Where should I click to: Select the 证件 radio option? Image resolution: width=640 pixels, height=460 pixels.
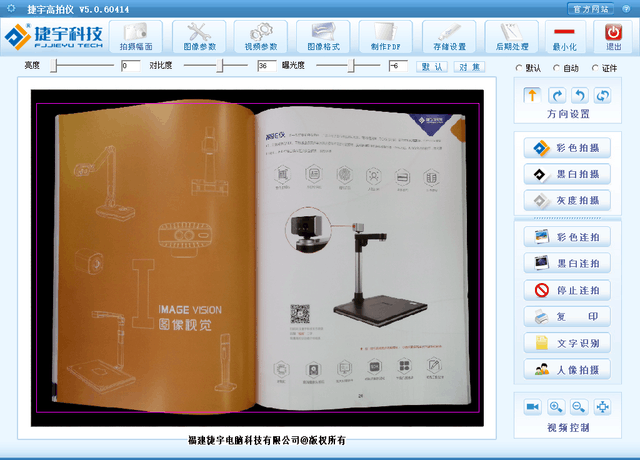click(594, 68)
